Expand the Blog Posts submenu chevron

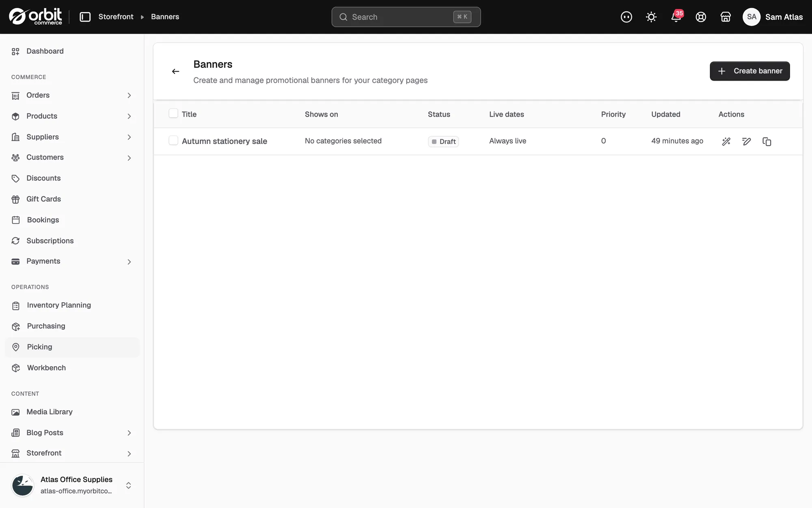click(x=129, y=433)
